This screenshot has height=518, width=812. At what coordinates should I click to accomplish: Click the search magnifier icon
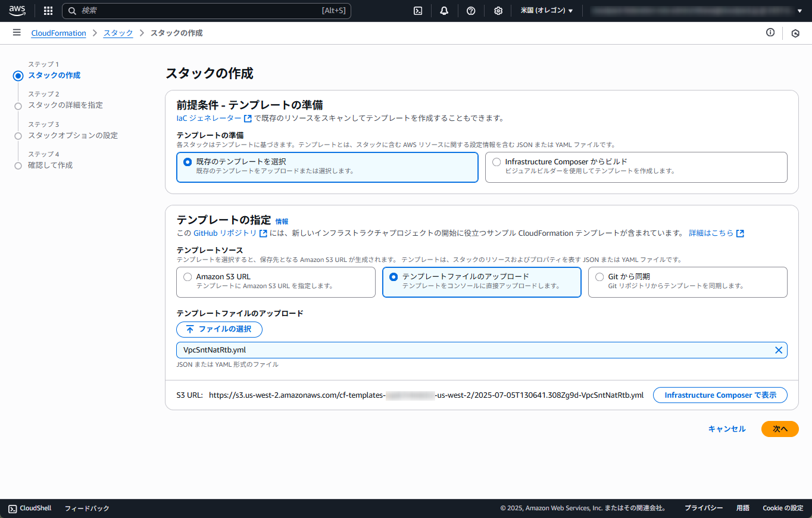(x=73, y=11)
